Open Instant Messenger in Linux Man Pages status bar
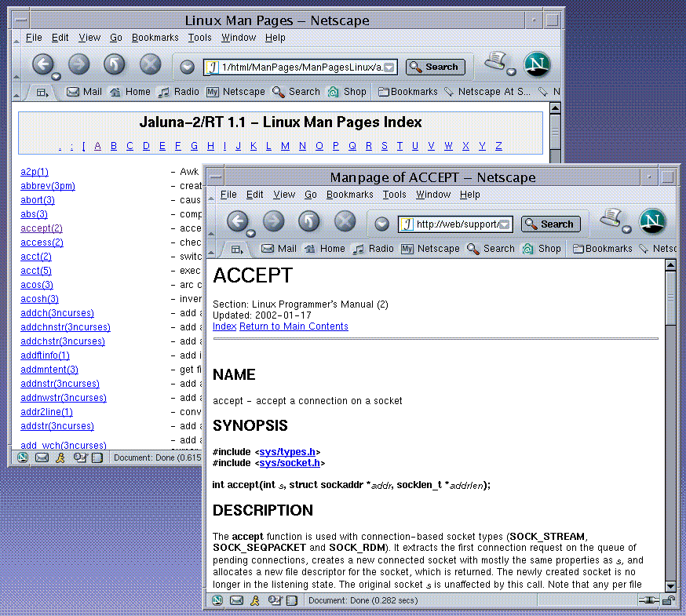686x616 pixels. tap(60, 457)
